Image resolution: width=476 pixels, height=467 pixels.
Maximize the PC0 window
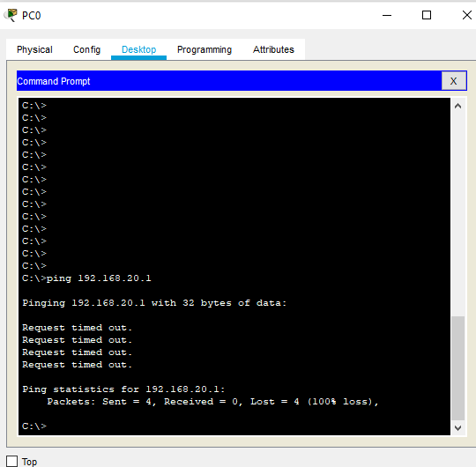[427, 15]
